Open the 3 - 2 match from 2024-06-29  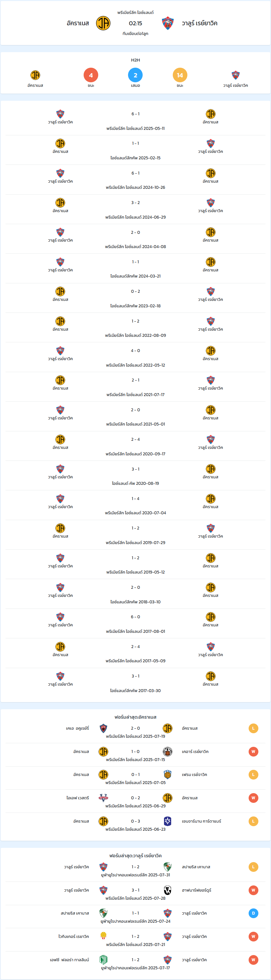(x=135, y=209)
